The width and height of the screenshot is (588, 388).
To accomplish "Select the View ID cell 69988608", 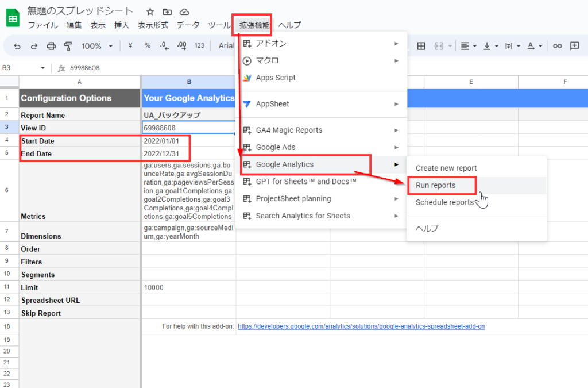I will click(x=188, y=128).
